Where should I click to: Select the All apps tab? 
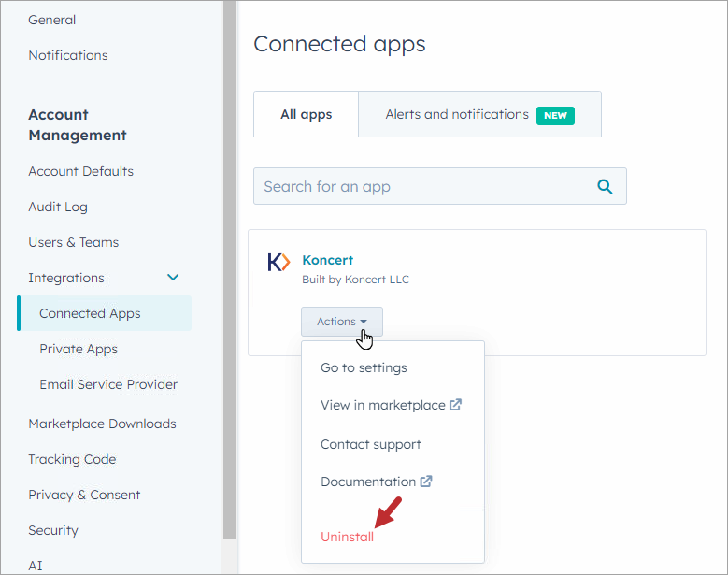tap(306, 114)
